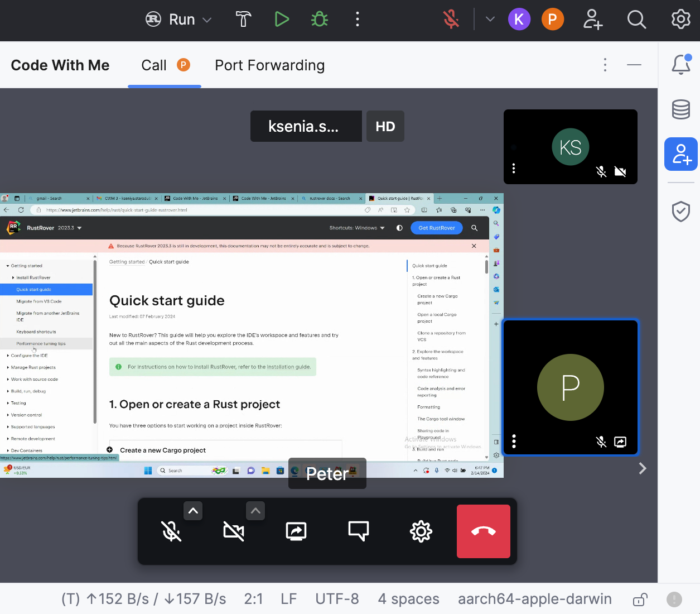The width and height of the screenshot is (700, 614).
Task: Open the security shield icon in the sidebar
Action: pos(680,211)
